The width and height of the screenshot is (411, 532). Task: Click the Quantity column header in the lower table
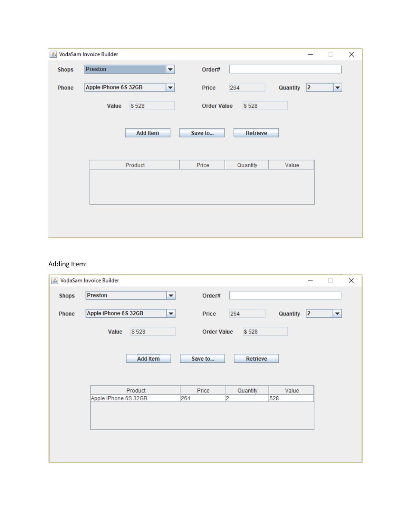(x=247, y=391)
